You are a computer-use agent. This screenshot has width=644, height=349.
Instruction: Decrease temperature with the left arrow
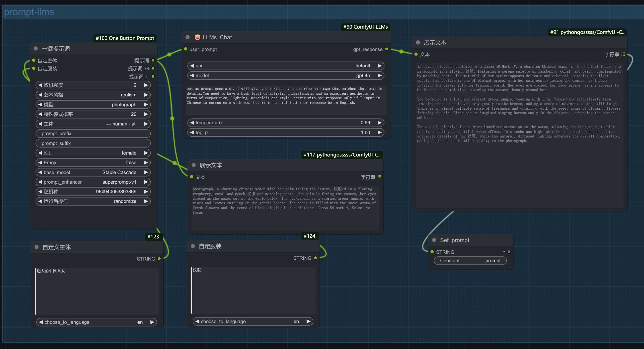pyautogui.click(x=192, y=123)
